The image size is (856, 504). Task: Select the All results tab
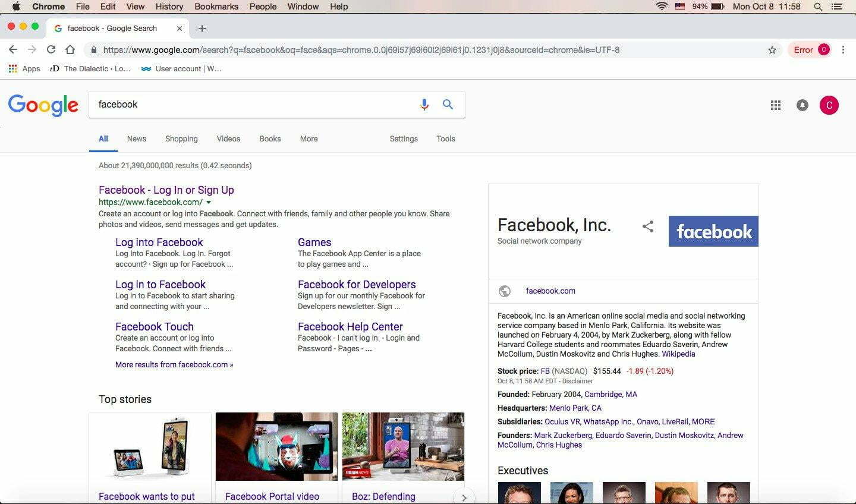(103, 138)
